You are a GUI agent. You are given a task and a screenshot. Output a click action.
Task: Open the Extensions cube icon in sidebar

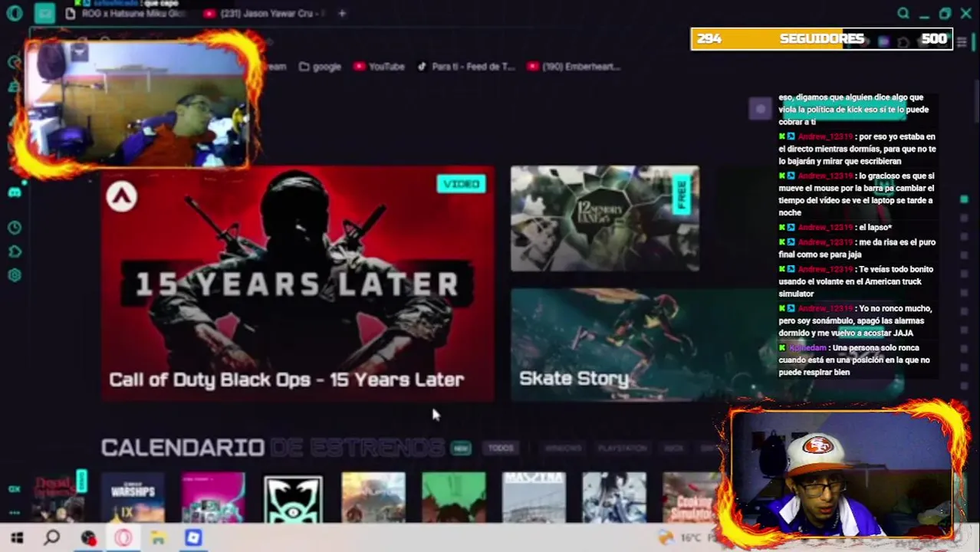pyautogui.click(x=15, y=251)
